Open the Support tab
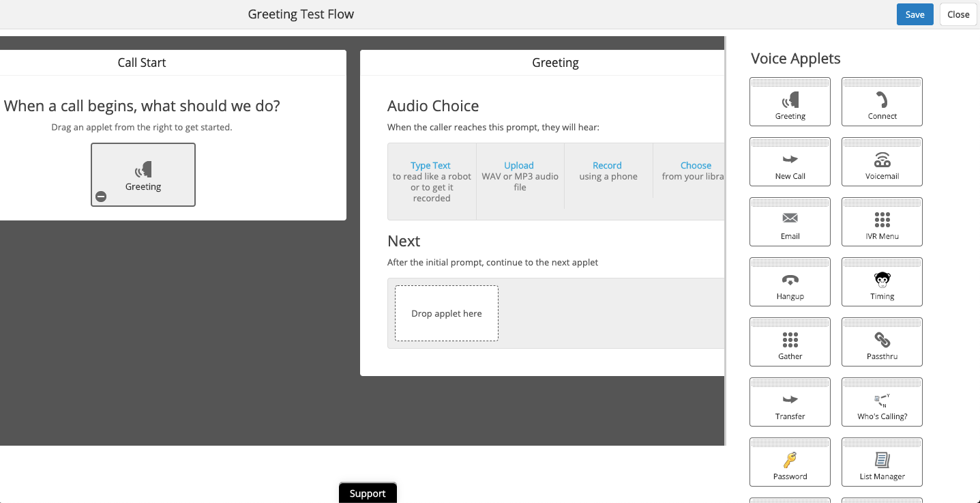980x503 pixels. click(x=368, y=493)
